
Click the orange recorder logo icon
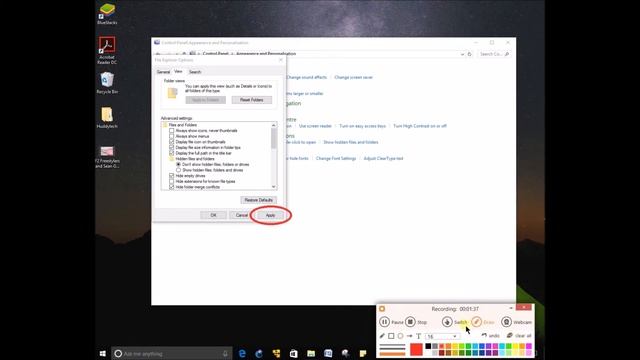382,309
